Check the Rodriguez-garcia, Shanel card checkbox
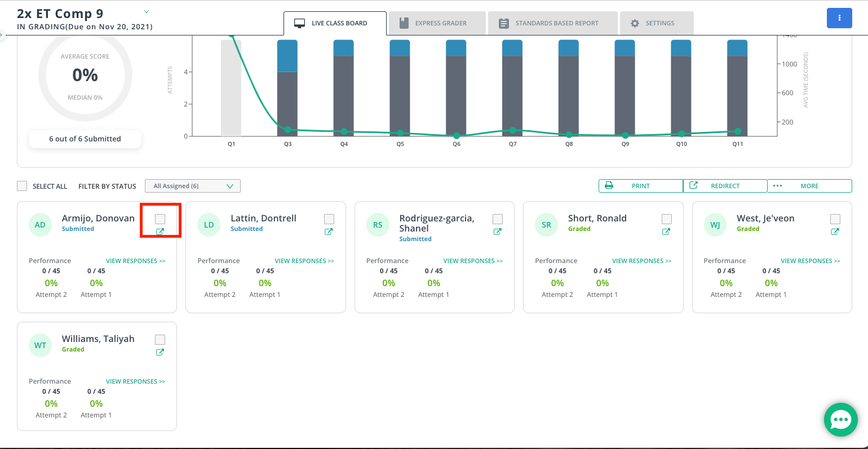 (498, 219)
